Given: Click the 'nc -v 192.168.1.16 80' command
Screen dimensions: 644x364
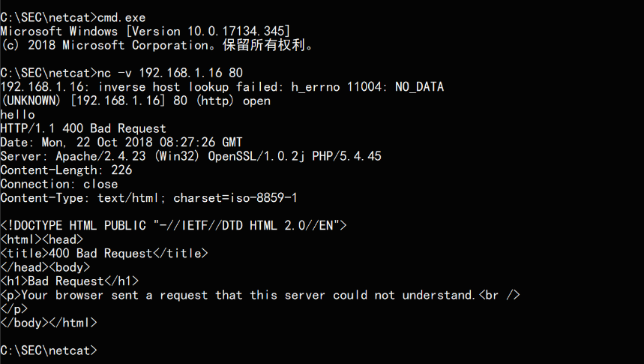Looking at the screenshot, I should (x=170, y=73).
